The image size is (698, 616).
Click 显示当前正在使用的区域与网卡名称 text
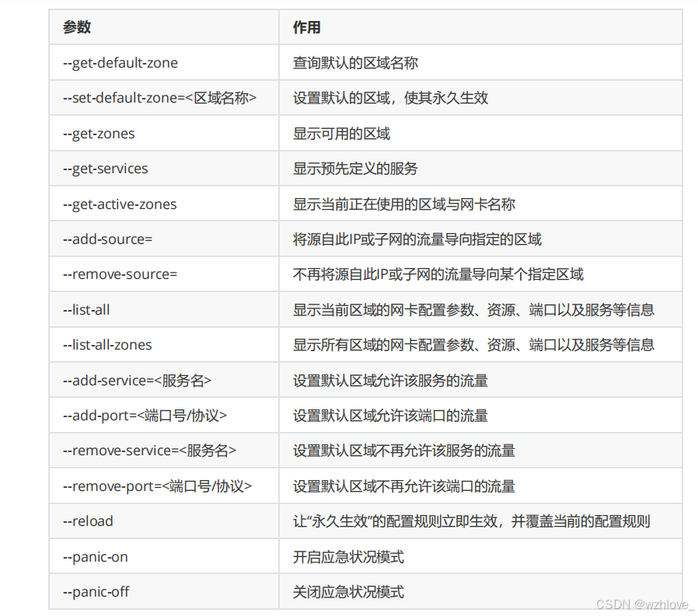(404, 204)
